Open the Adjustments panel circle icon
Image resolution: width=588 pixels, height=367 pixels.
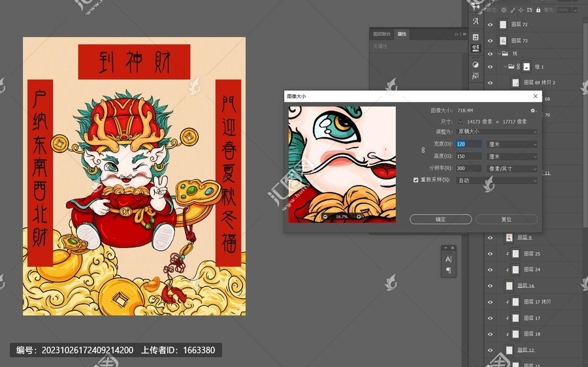476,65
